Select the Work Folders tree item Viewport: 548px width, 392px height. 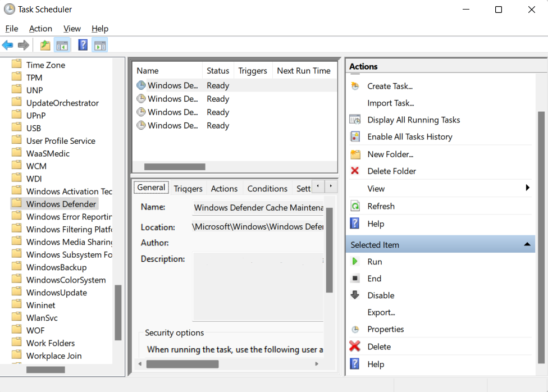click(51, 343)
